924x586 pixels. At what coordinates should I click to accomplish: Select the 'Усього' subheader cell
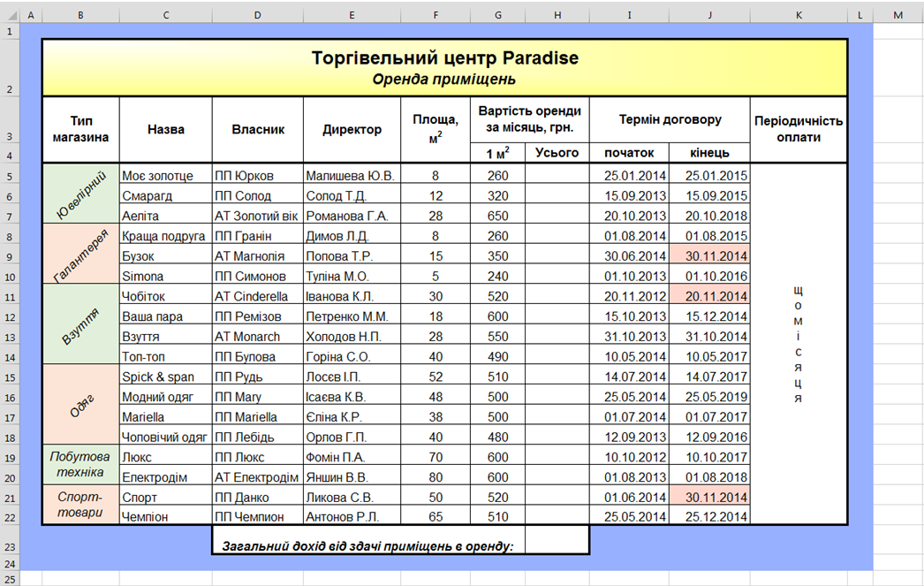tap(557, 153)
